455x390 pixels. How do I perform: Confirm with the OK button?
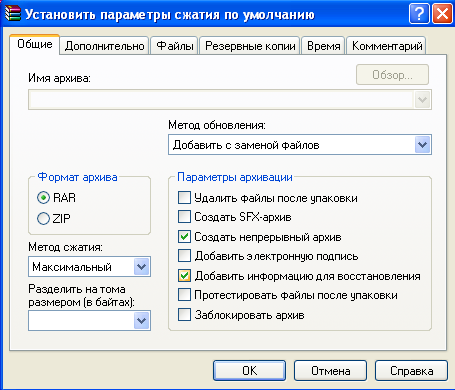coord(249,370)
